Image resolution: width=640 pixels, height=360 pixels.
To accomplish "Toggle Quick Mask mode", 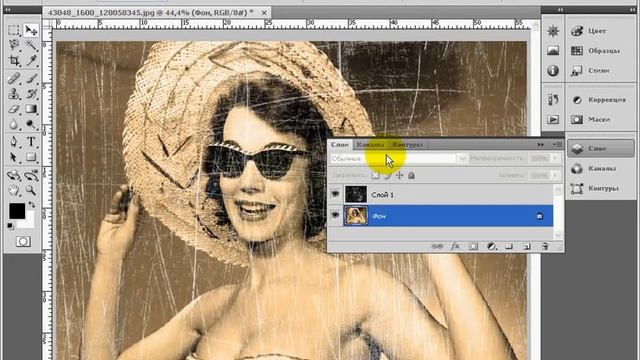I will click(x=23, y=242).
